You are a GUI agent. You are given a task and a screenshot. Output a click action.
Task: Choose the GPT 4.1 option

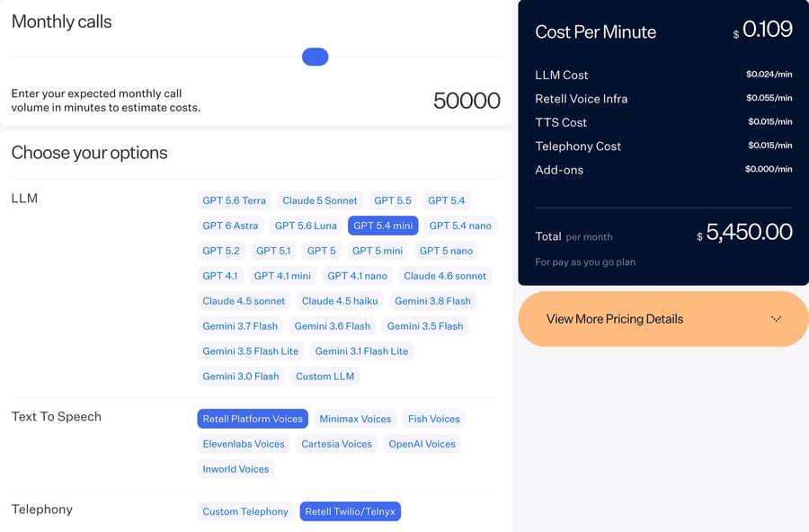click(220, 276)
